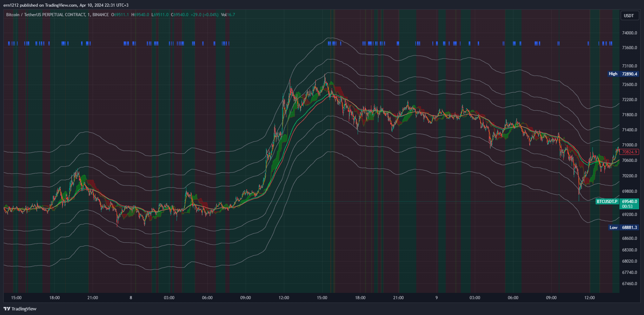
Task: Click the 70200.0 price axis label
Action: point(630,176)
